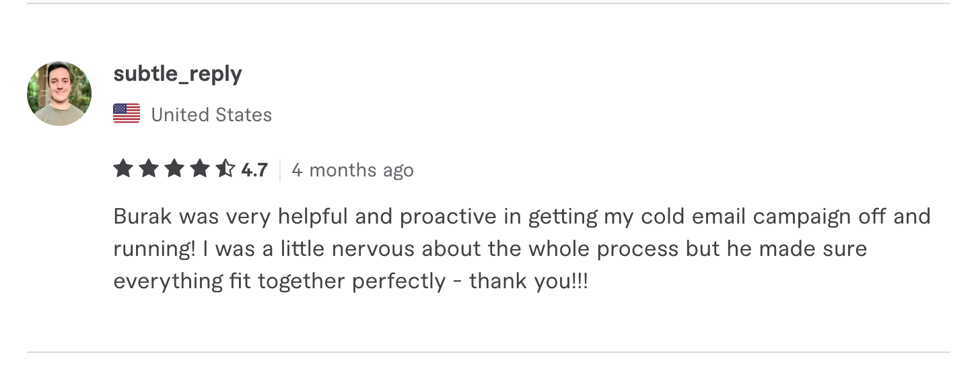Click the 4 months ago timestamp
The width and height of the screenshot is (980, 365).
click(352, 170)
